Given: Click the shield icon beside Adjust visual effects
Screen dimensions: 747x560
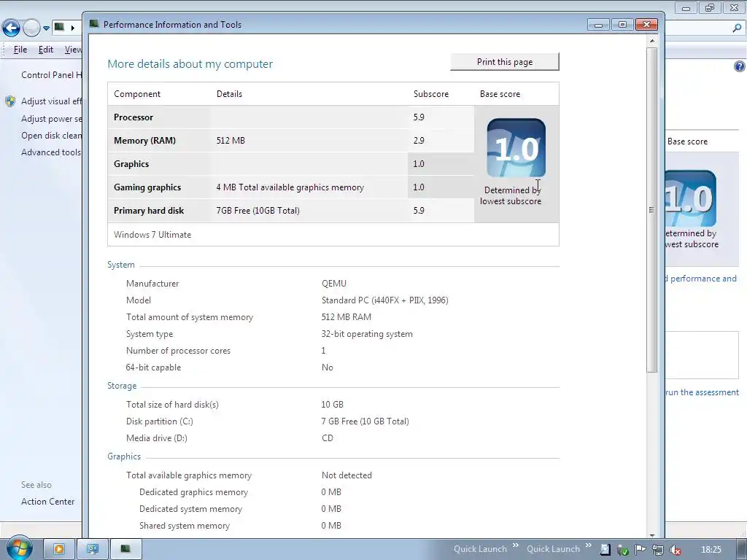Looking at the screenshot, I should [10, 101].
